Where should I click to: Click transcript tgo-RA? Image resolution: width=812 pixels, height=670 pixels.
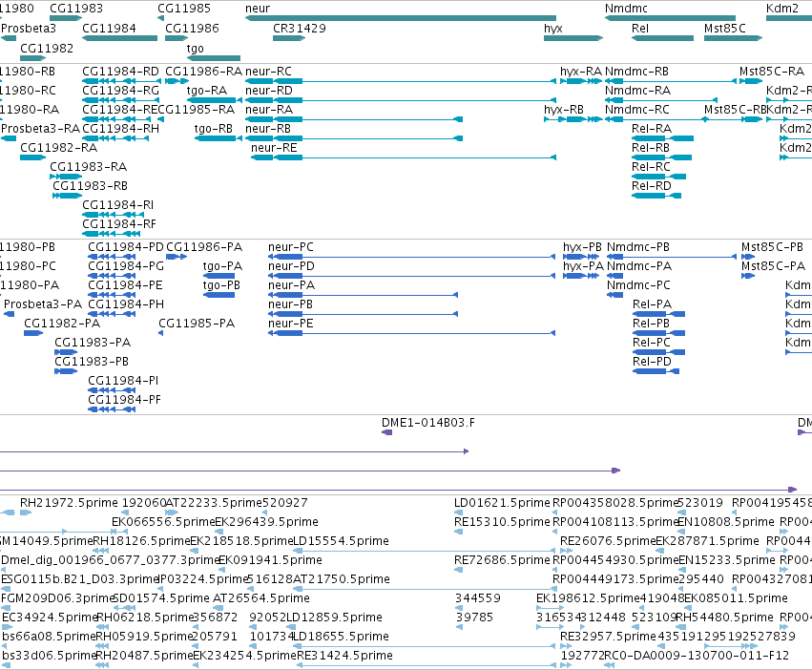point(207,90)
